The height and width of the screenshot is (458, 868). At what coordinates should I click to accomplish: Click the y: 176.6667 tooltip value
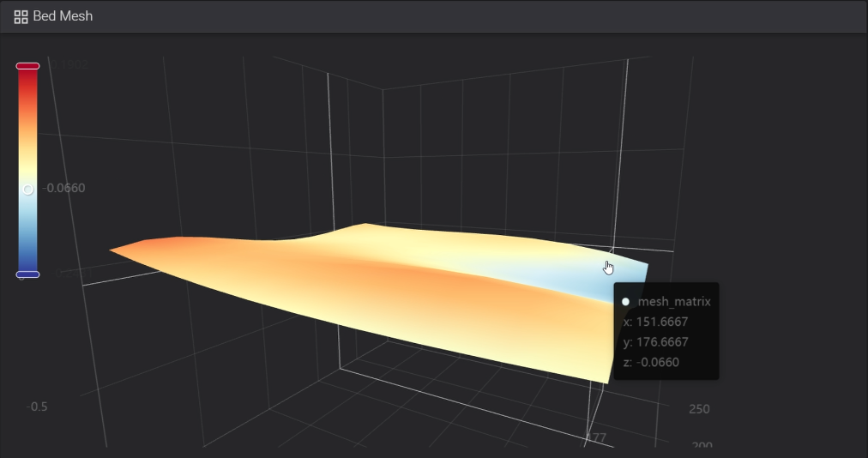(655, 341)
